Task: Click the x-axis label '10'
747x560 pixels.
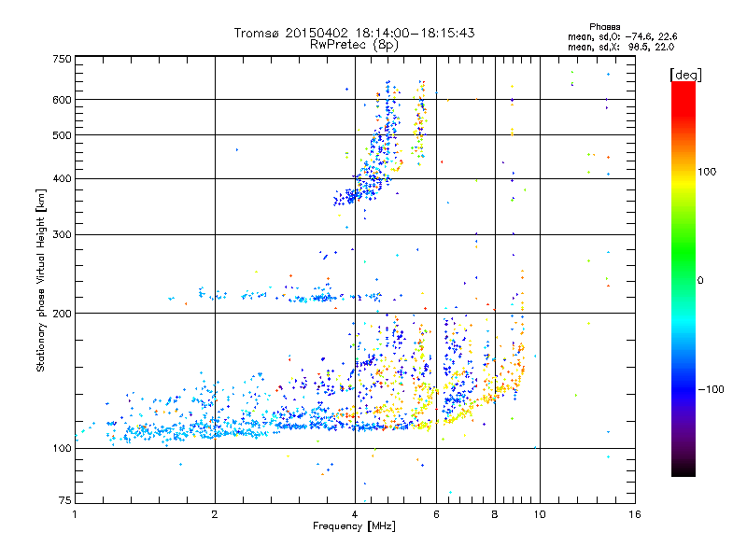Action: (x=540, y=514)
